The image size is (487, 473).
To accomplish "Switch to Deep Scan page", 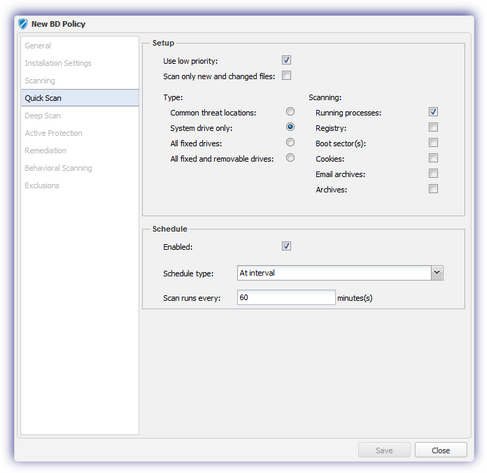I will pos(80,116).
